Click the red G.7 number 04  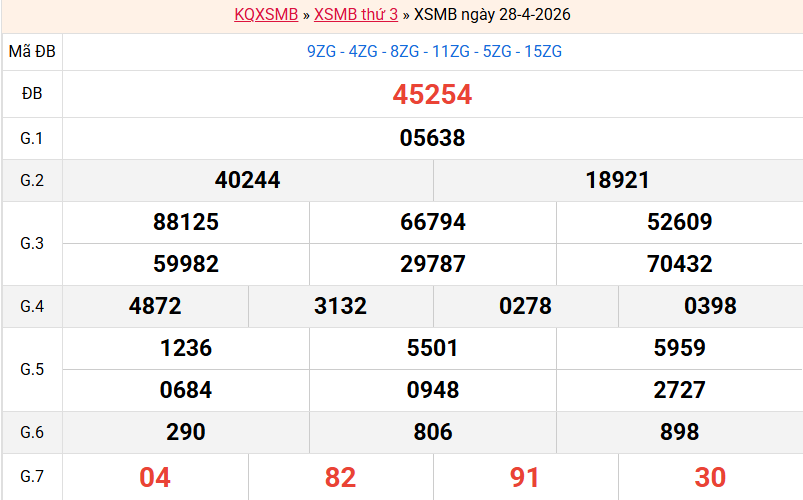[155, 477]
